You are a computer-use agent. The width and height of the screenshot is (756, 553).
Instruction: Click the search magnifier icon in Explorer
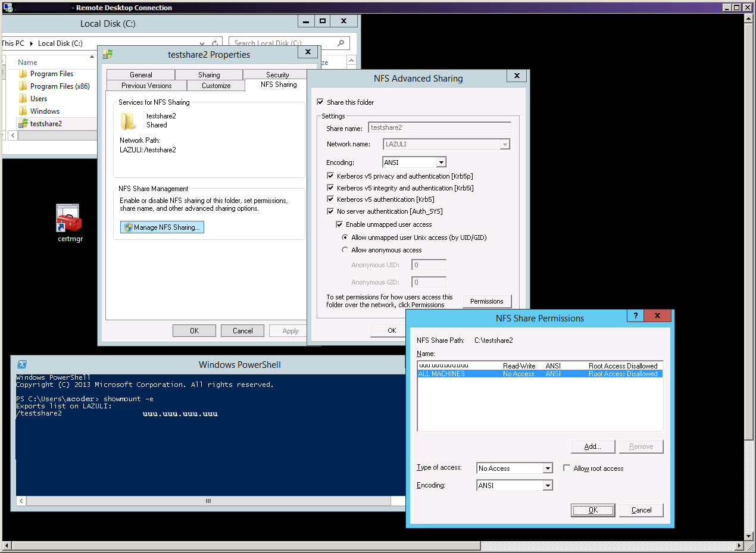pyautogui.click(x=341, y=43)
